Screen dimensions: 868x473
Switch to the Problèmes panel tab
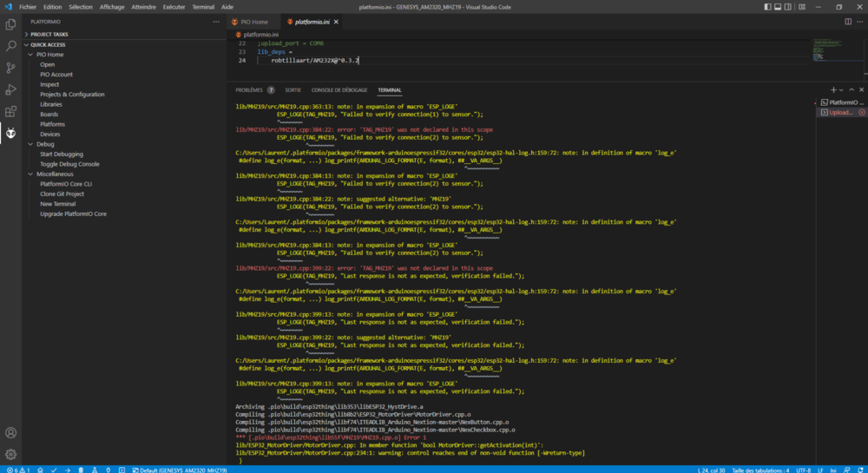point(249,90)
